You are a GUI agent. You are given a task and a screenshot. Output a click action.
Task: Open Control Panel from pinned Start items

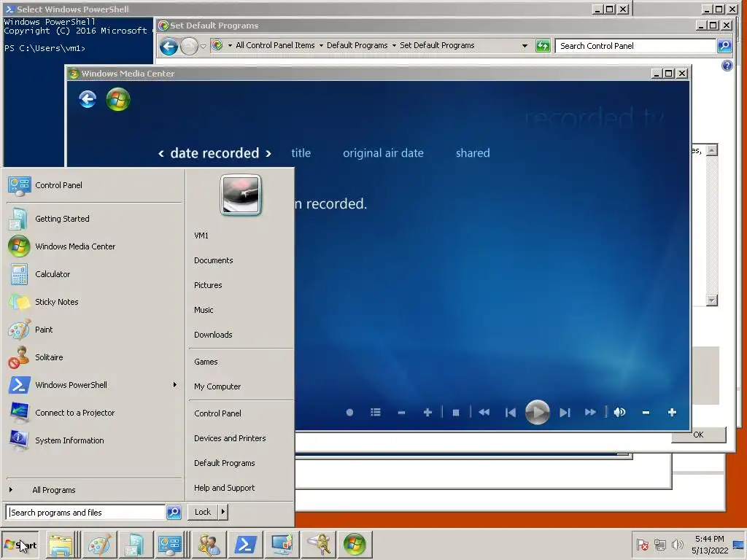94,185
